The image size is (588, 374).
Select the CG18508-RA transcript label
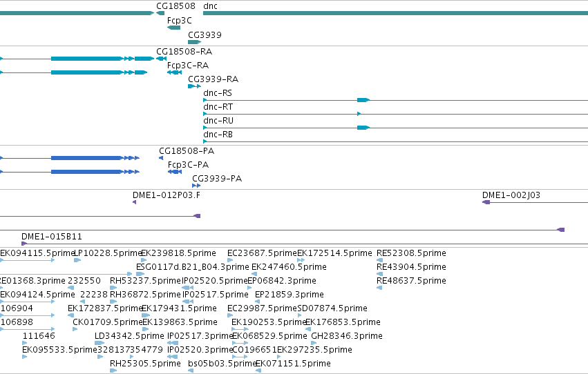pyautogui.click(x=184, y=51)
